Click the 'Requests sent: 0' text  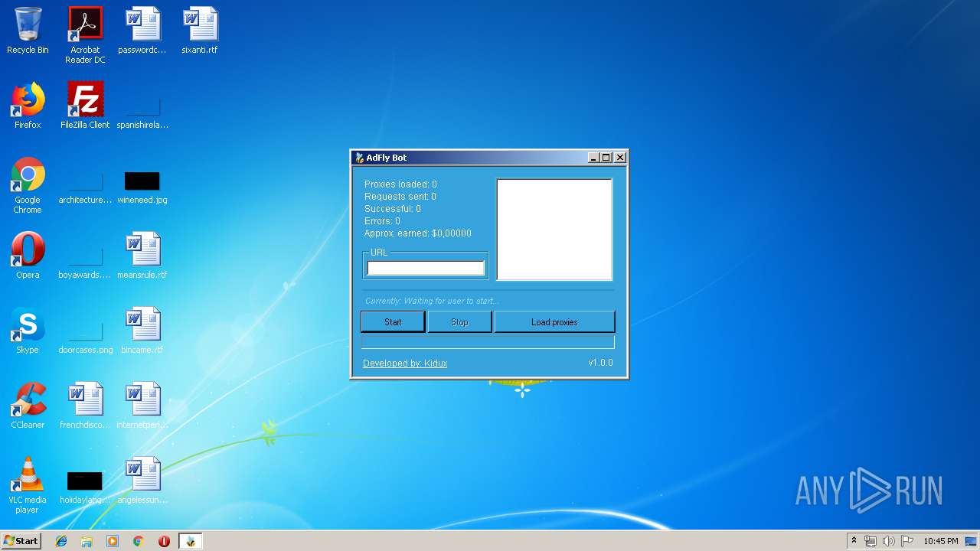[x=400, y=197]
